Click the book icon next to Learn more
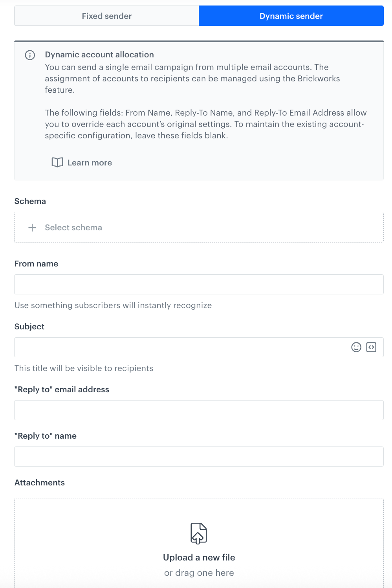 pos(57,162)
